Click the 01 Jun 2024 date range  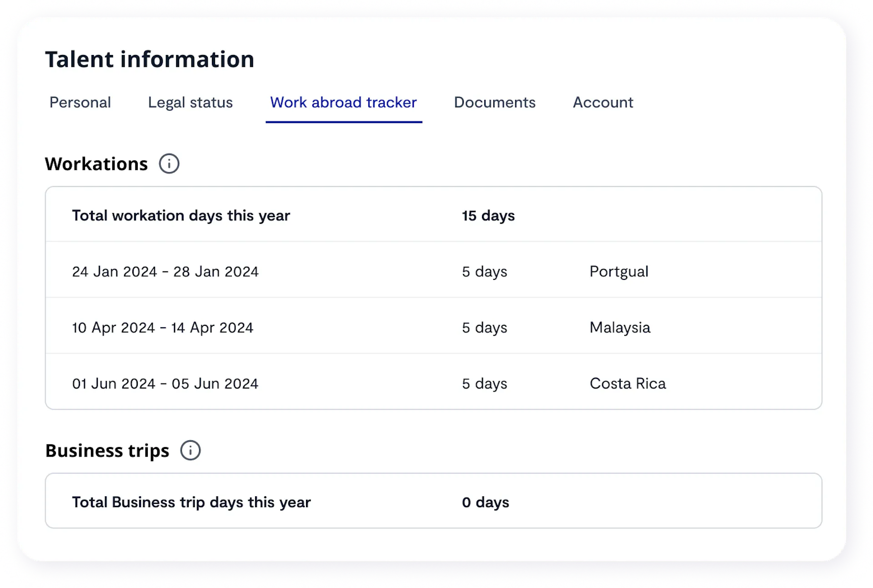click(166, 383)
